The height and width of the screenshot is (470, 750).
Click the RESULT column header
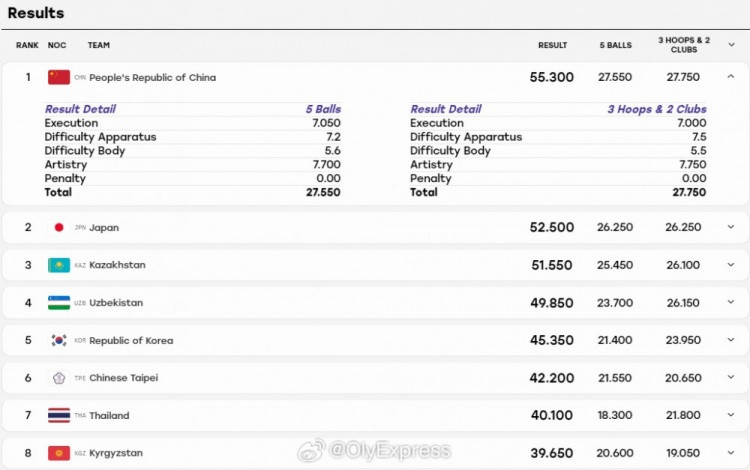point(552,45)
